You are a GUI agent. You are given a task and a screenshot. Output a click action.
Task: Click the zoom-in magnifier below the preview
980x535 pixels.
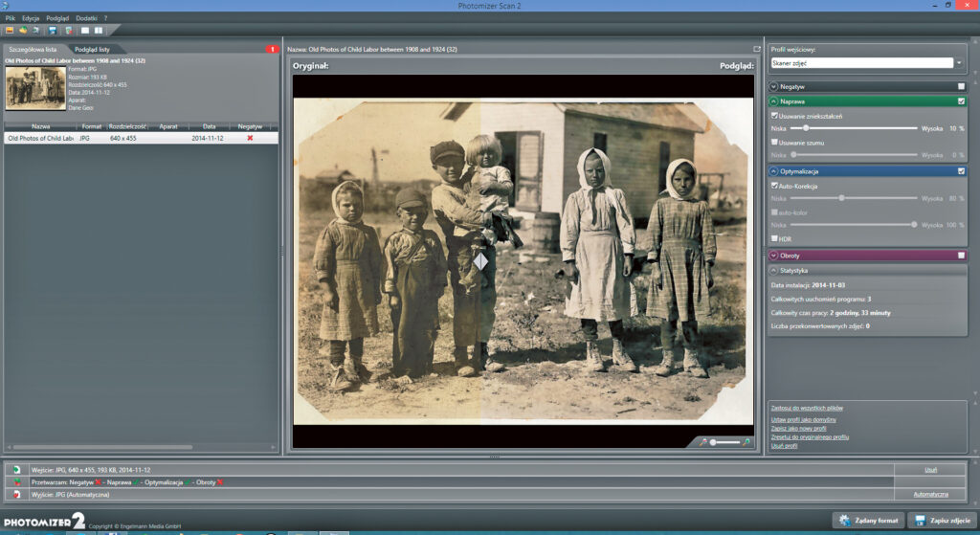(x=746, y=441)
